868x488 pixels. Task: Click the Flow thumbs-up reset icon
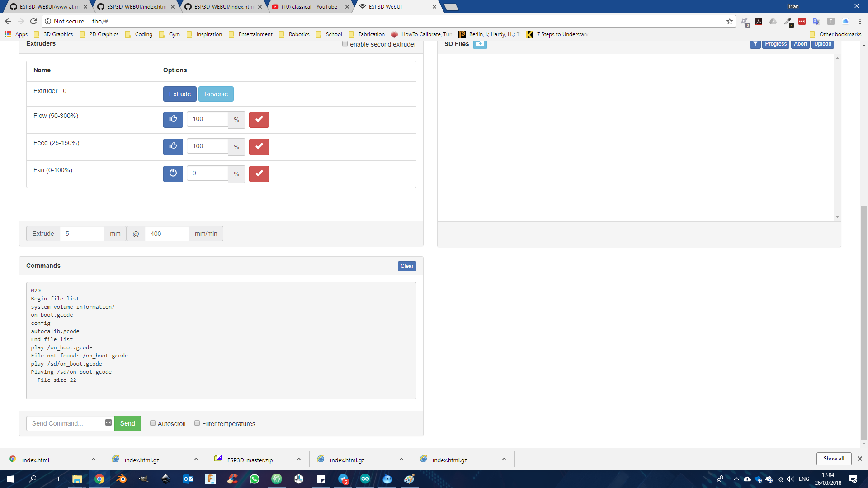[x=173, y=119]
